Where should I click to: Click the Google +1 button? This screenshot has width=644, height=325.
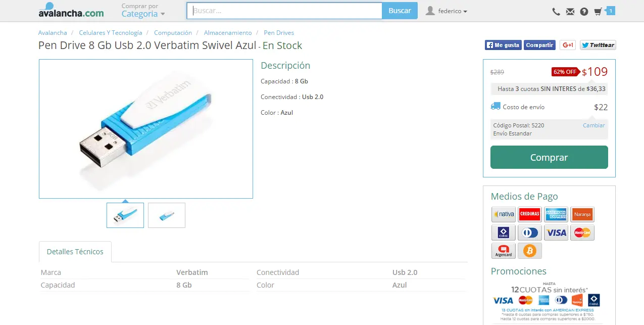(568, 45)
